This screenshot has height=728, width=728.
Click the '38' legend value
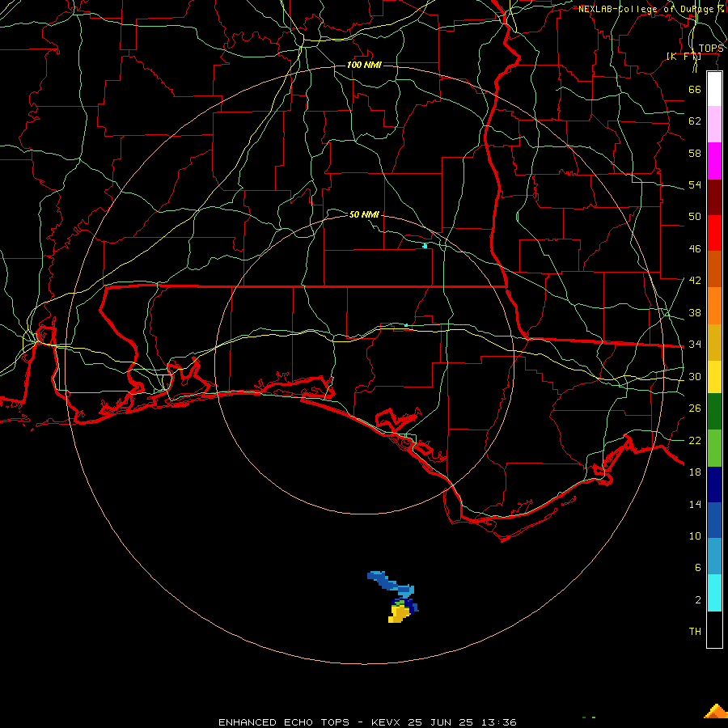click(x=695, y=312)
